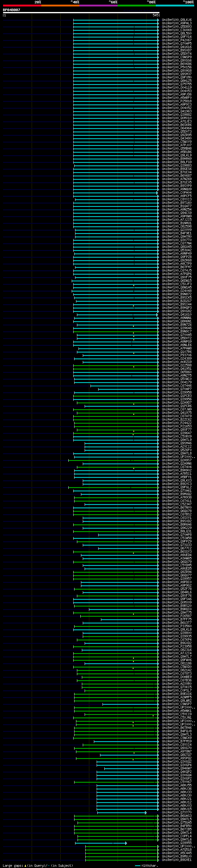Select the UniRef100_Q41616 label

click(x=176, y=47)
